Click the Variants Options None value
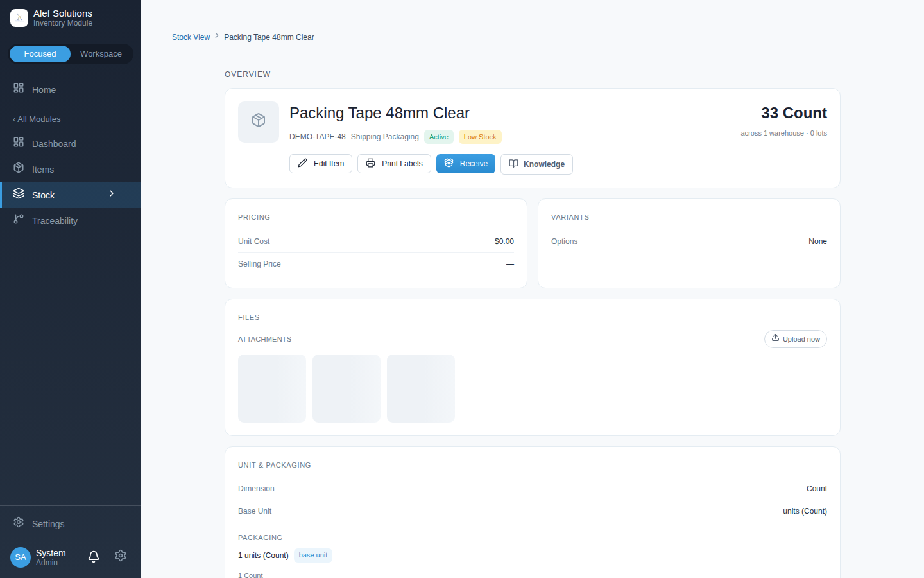This screenshot has width=924, height=578. coord(817,241)
